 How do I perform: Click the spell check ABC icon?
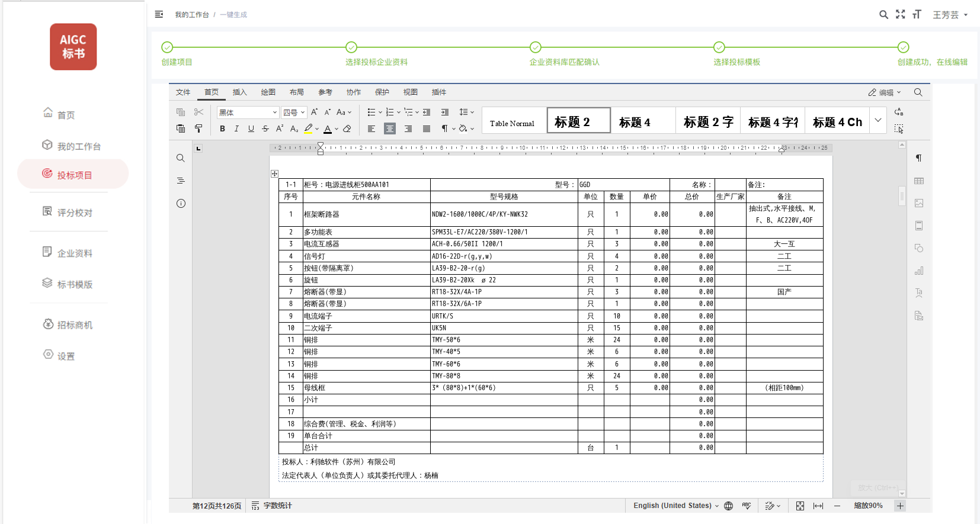(x=747, y=506)
